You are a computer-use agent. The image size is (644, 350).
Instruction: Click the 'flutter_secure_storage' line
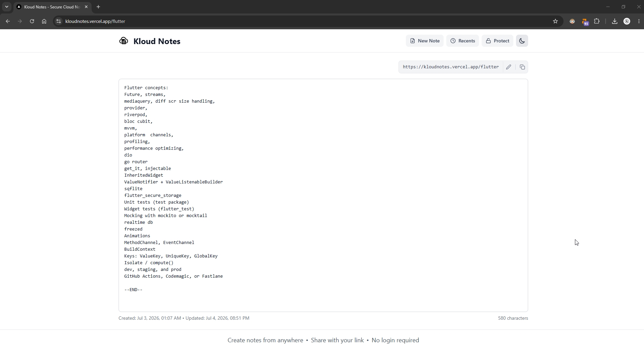tap(153, 196)
